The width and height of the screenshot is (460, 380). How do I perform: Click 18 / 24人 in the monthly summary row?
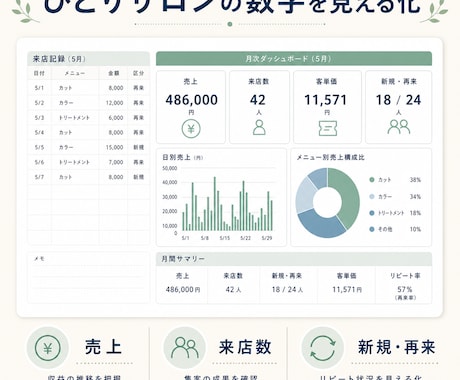coord(287,290)
